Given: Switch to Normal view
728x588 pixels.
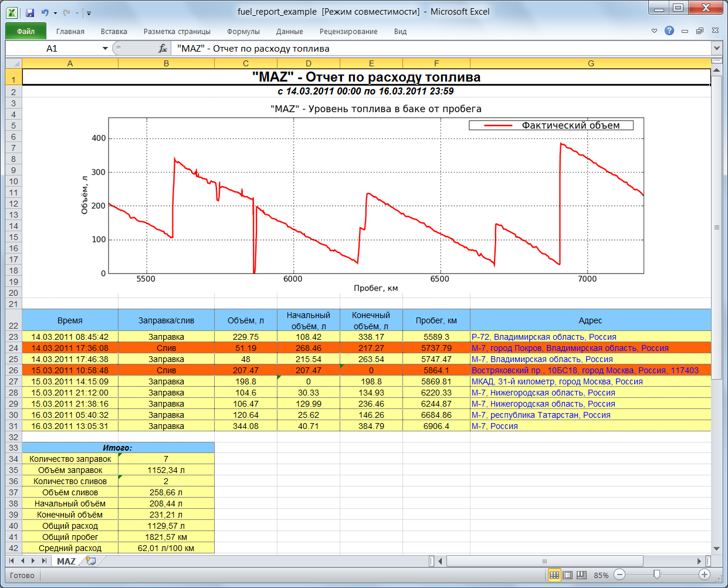Looking at the screenshot, I should (x=554, y=575).
